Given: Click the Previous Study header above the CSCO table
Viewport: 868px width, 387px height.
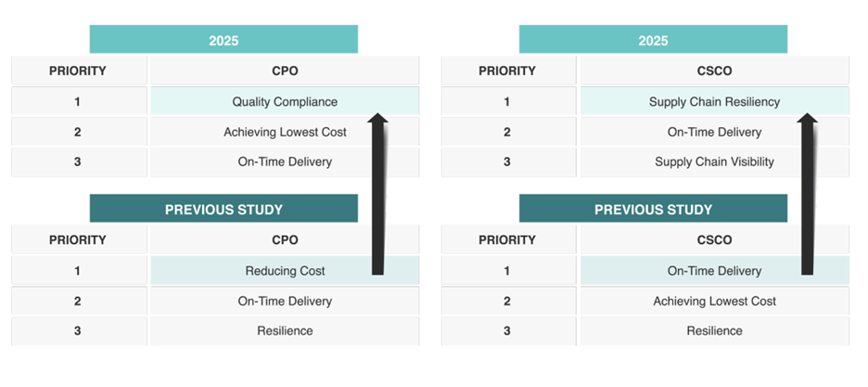Looking at the screenshot, I should pos(653,209).
